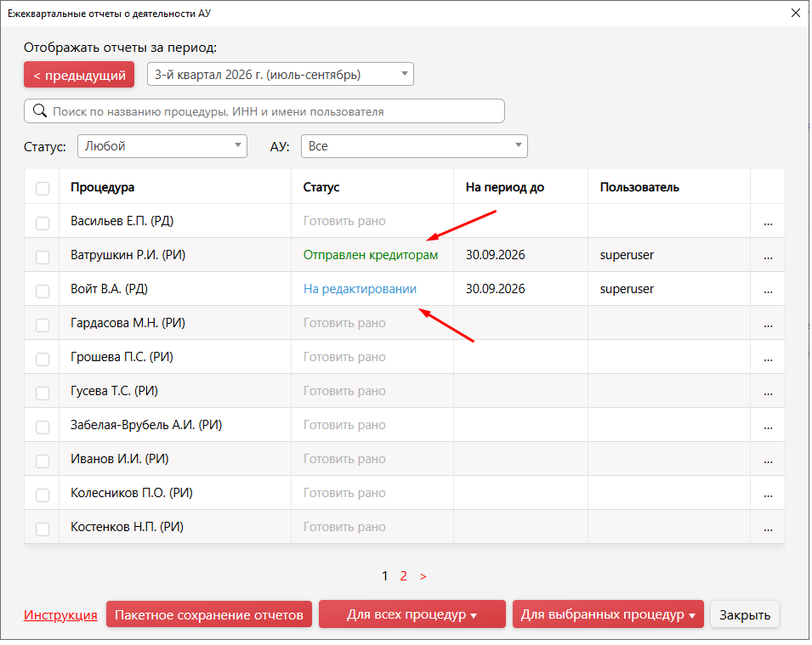Select page 1 in pagination
Image resolution: width=812 pixels, height=645 pixels.
[x=385, y=576]
